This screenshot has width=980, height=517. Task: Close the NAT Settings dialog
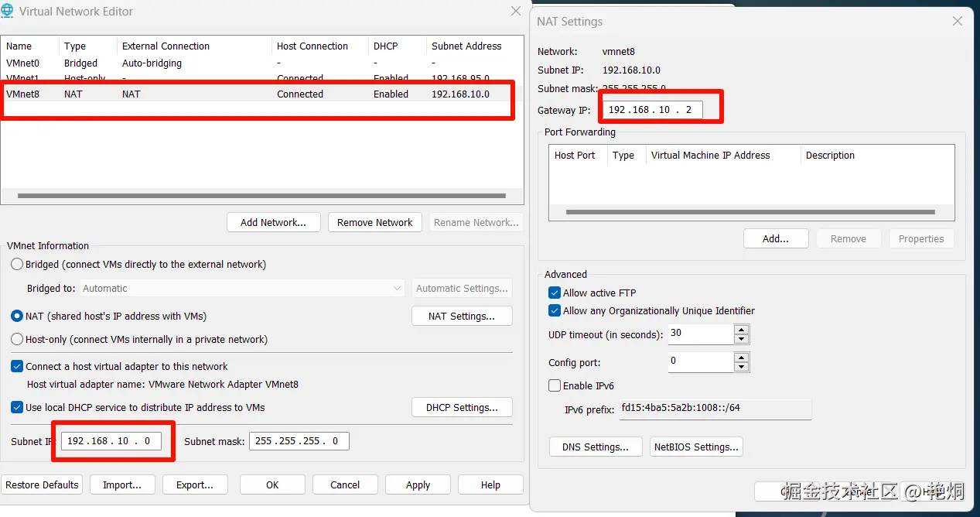point(958,22)
